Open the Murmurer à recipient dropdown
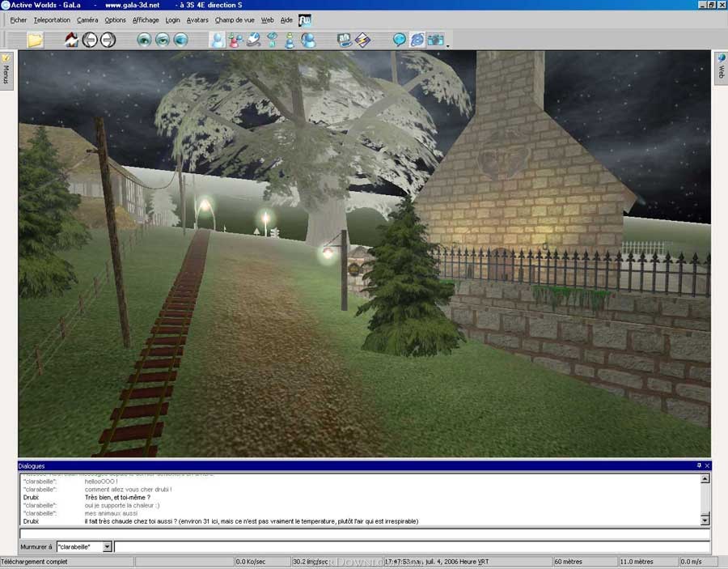The image size is (728, 569). (x=107, y=547)
